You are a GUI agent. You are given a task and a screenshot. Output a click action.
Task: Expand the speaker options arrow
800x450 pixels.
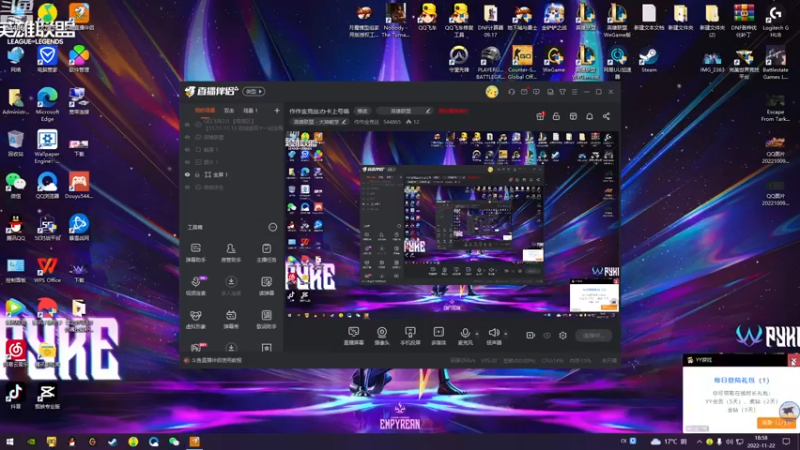506,334
